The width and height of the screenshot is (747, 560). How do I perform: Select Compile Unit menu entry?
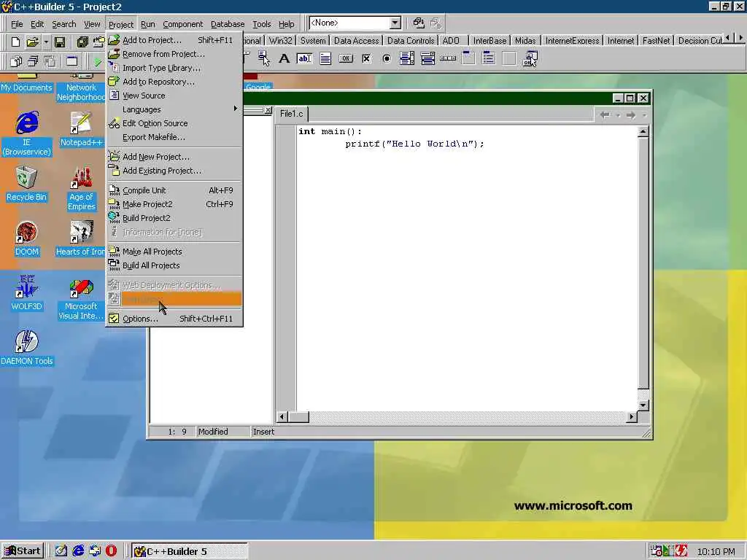click(x=174, y=190)
